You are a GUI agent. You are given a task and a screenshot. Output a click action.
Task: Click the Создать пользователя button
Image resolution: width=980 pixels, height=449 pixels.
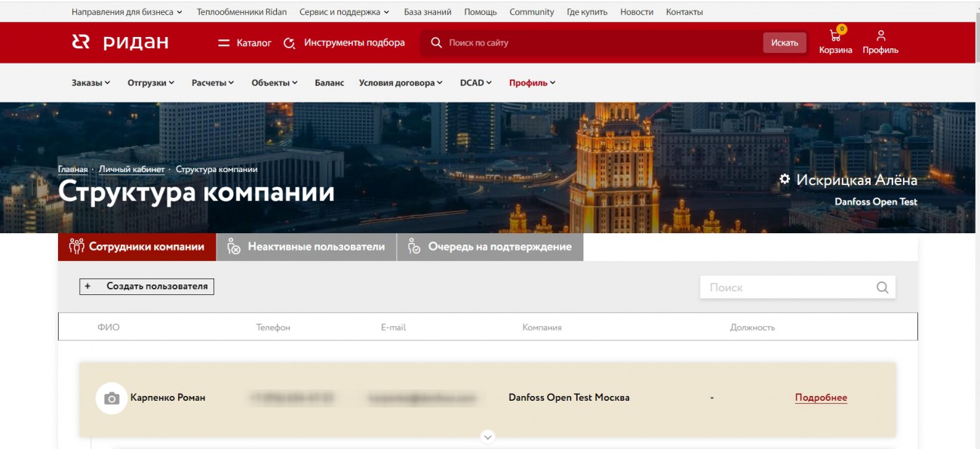146,287
